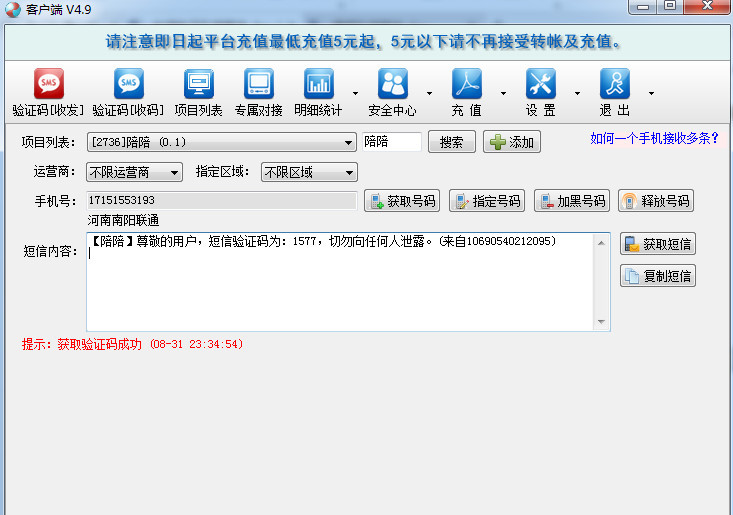733x515 pixels.
Task: Expand the arrow next to 明细统计
Action: [x=355, y=93]
